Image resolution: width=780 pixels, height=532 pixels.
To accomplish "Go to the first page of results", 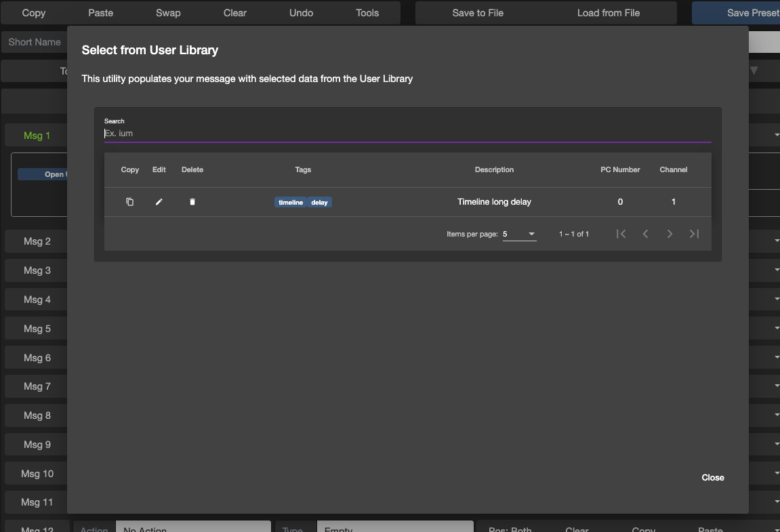I will point(621,234).
